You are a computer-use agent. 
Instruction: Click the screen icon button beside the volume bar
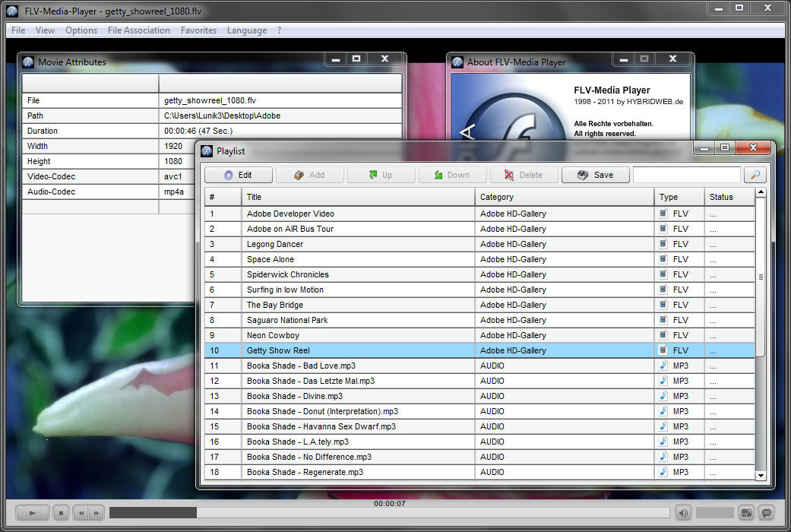pos(746,513)
